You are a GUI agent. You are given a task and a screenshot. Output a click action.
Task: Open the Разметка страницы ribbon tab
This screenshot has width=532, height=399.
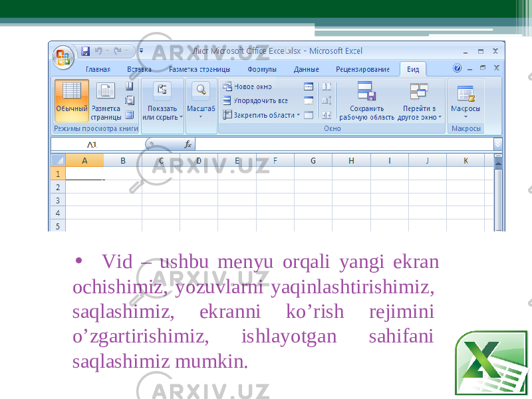point(199,69)
